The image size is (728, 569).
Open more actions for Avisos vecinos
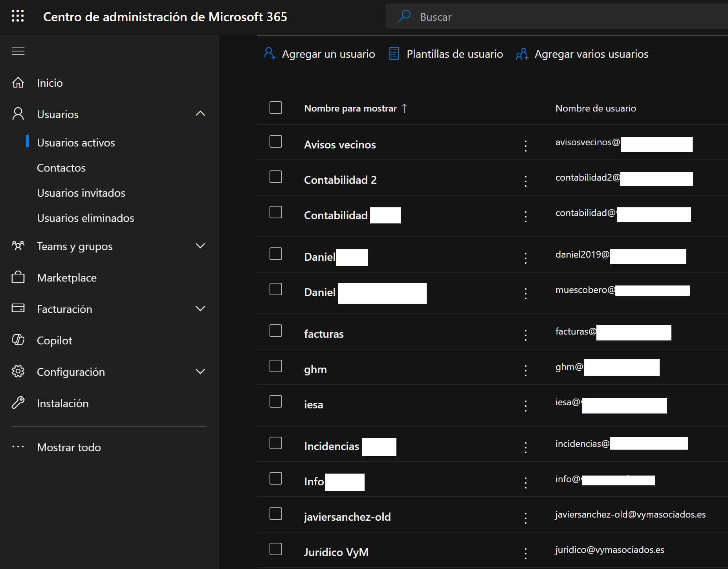[x=525, y=146]
